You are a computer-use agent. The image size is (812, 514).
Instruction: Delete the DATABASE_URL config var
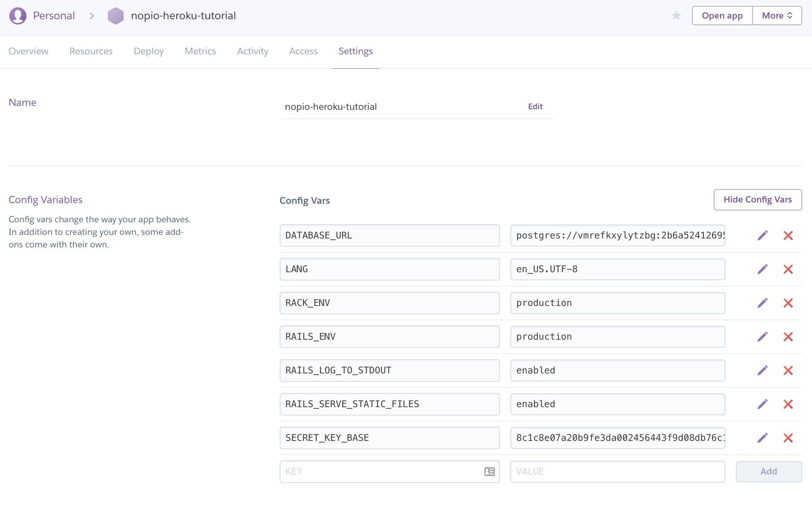788,235
